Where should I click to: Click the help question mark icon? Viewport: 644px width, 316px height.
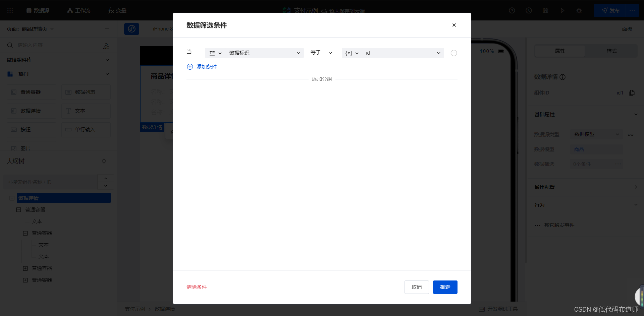(512, 11)
